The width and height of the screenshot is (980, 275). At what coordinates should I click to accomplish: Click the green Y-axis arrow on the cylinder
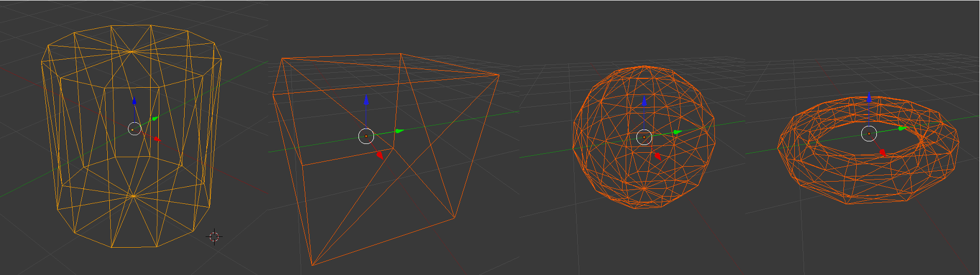tap(155, 119)
